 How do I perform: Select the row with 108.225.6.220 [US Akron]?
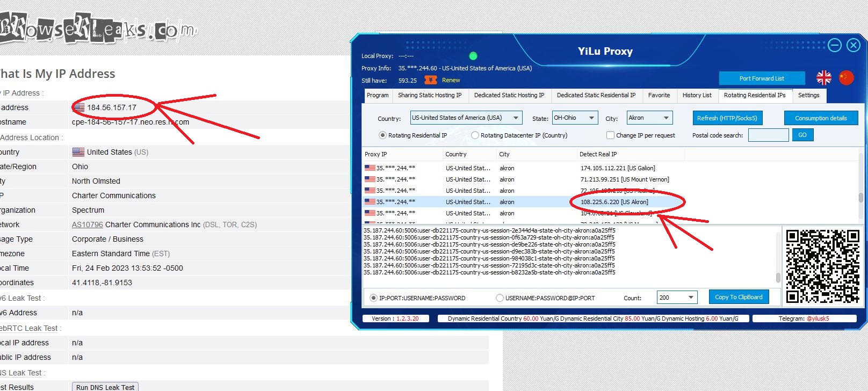tap(610, 202)
